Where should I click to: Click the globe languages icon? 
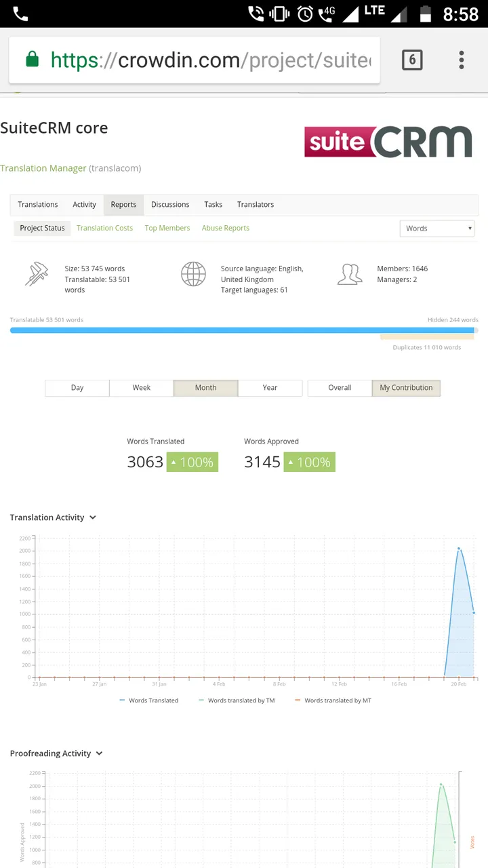[x=193, y=274]
